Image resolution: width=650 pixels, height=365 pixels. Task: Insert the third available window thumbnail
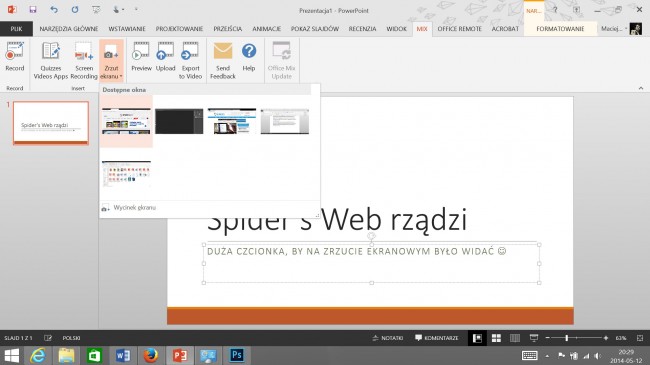tap(232, 121)
